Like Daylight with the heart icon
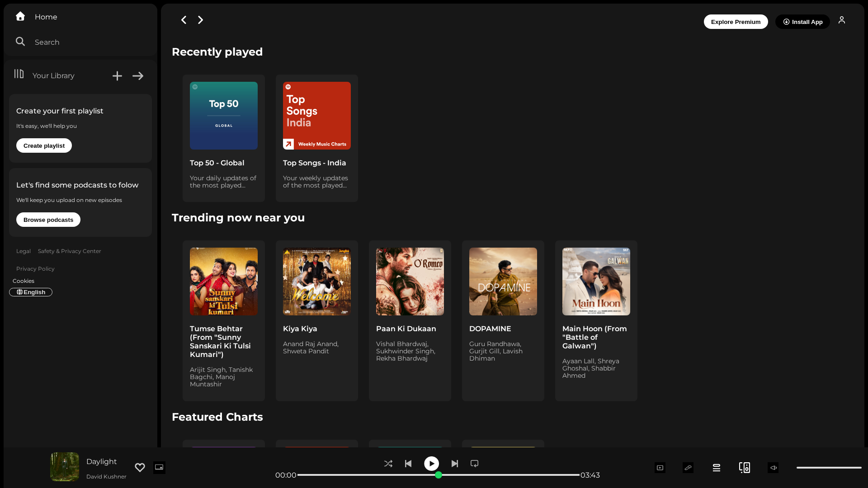868x488 pixels. [140, 468]
